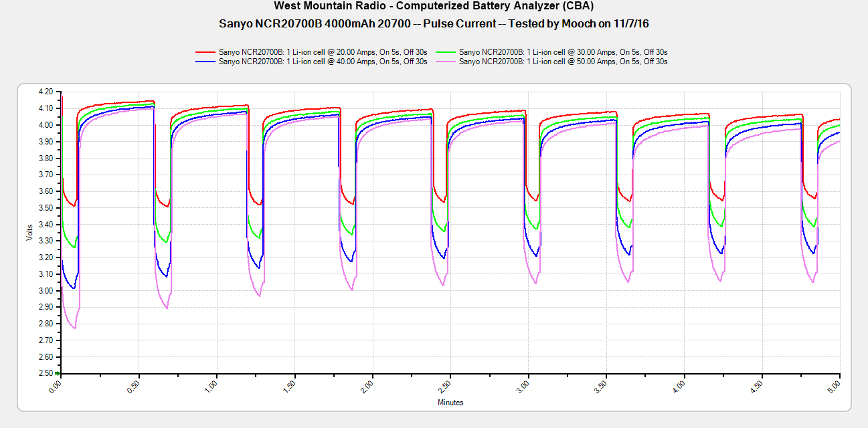Click the 4.20 tick on the voltage axis

46,92
